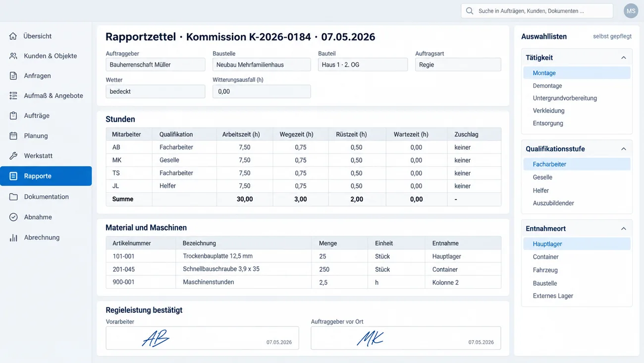Choose Baustelle in Entnahmeort list
Viewport: 644px width, 363px height.
(577, 283)
